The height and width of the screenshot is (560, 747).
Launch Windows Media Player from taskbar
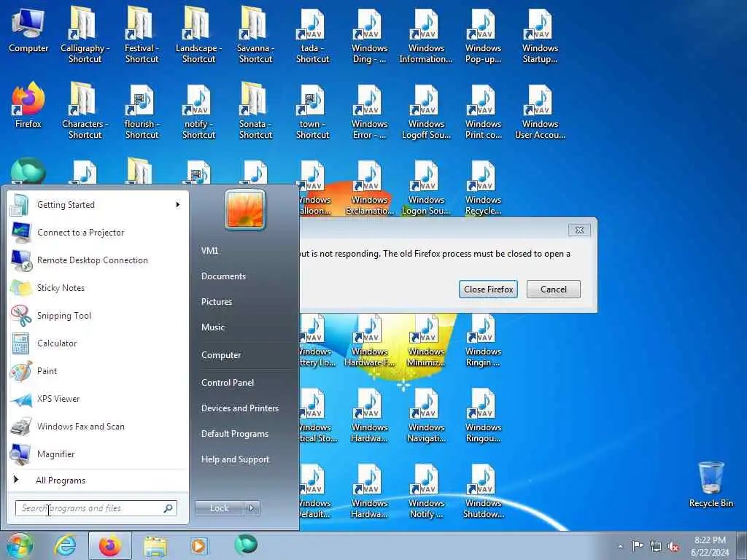[198, 545]
